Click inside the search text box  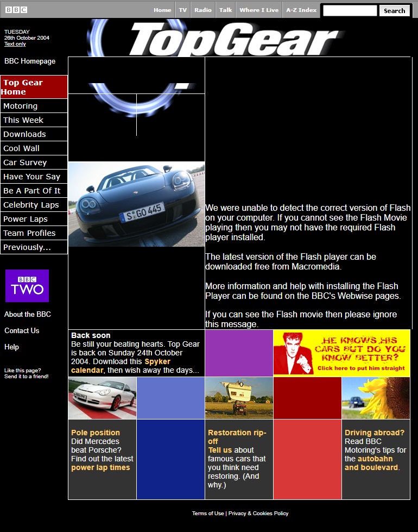point(350,10)
